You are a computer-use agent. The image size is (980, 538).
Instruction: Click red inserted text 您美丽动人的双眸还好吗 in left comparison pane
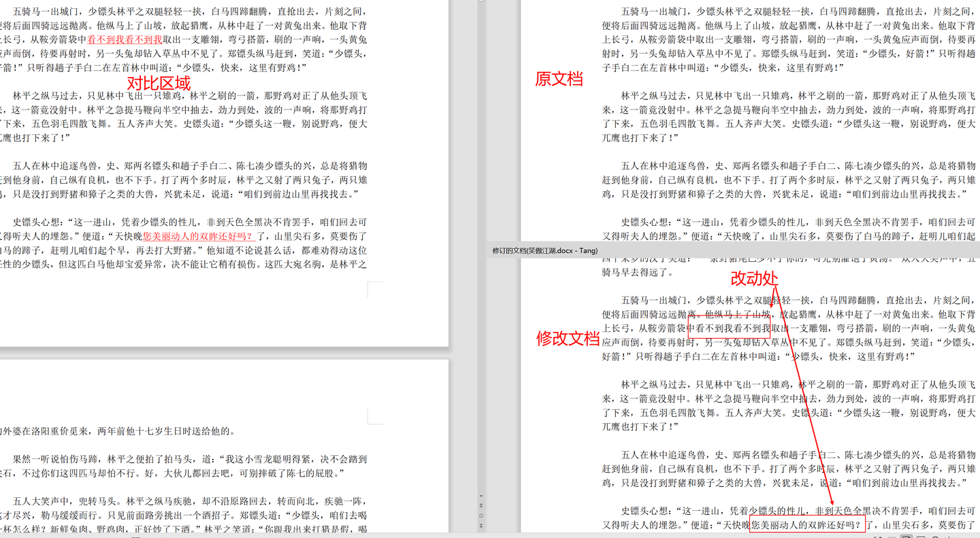tap(199, 236)
